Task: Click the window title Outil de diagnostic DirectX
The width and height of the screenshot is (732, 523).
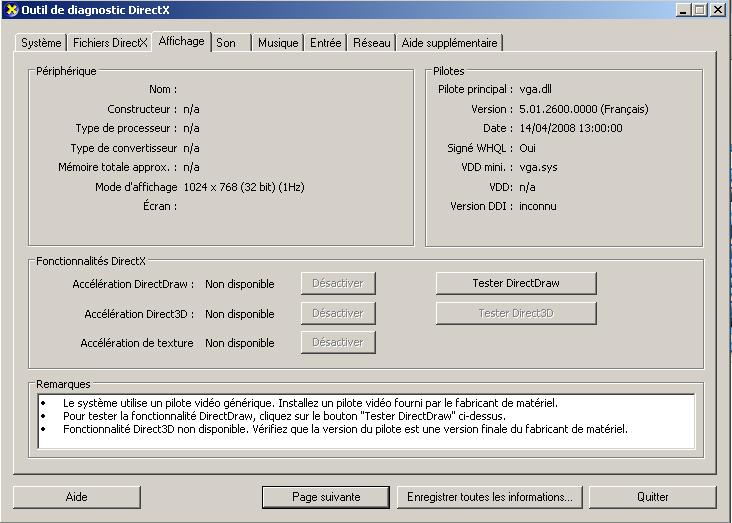Action: tap(95, 10)
